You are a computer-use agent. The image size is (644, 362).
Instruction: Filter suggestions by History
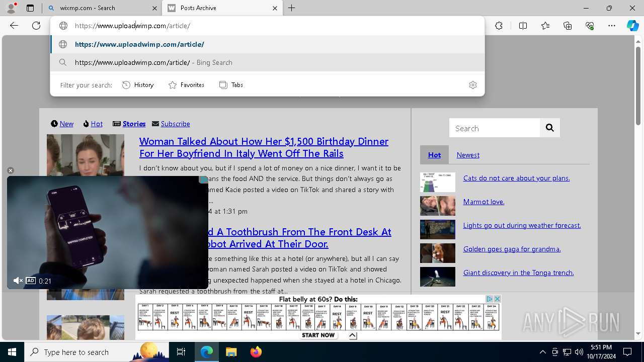pyautogui.click(x=138, y=85)
